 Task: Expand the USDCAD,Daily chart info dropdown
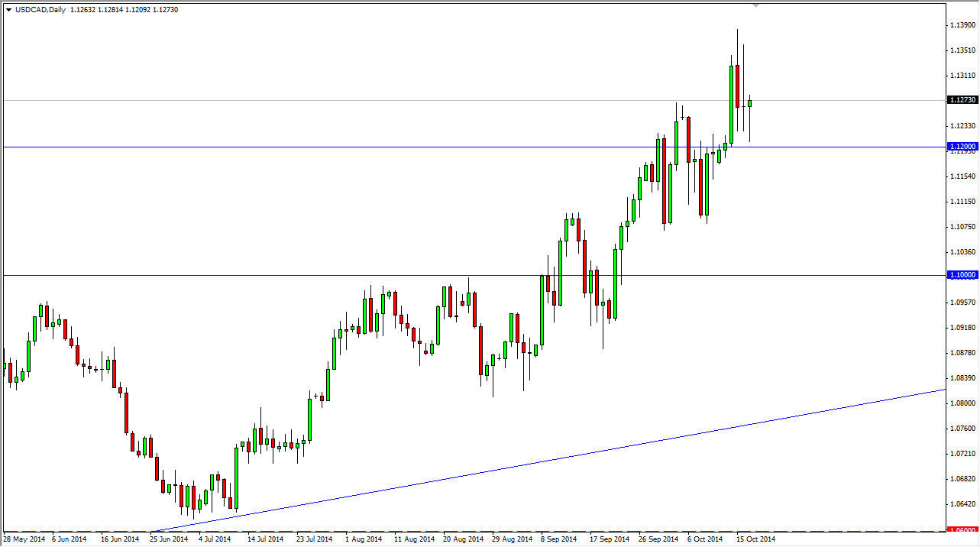tap(7, 11)
